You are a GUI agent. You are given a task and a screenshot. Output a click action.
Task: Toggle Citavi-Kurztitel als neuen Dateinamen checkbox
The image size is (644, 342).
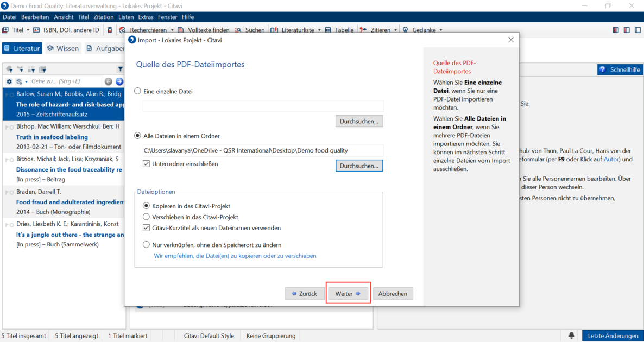(147, 228)
